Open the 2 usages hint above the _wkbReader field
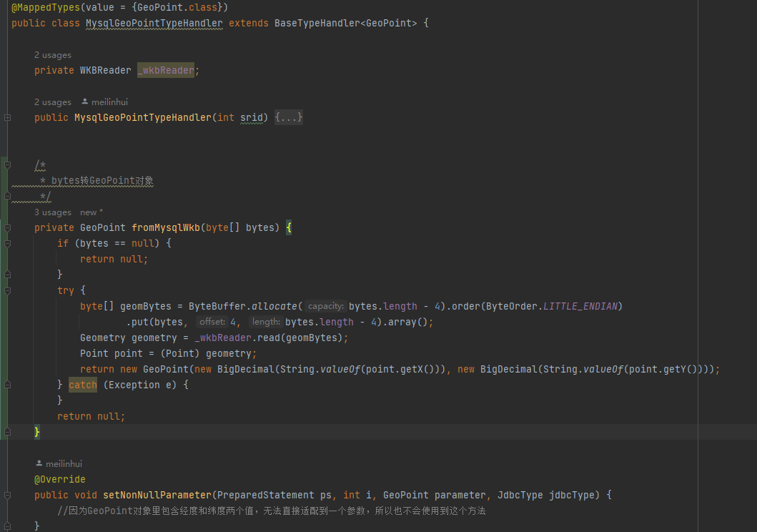 click(x=53, y=55)
